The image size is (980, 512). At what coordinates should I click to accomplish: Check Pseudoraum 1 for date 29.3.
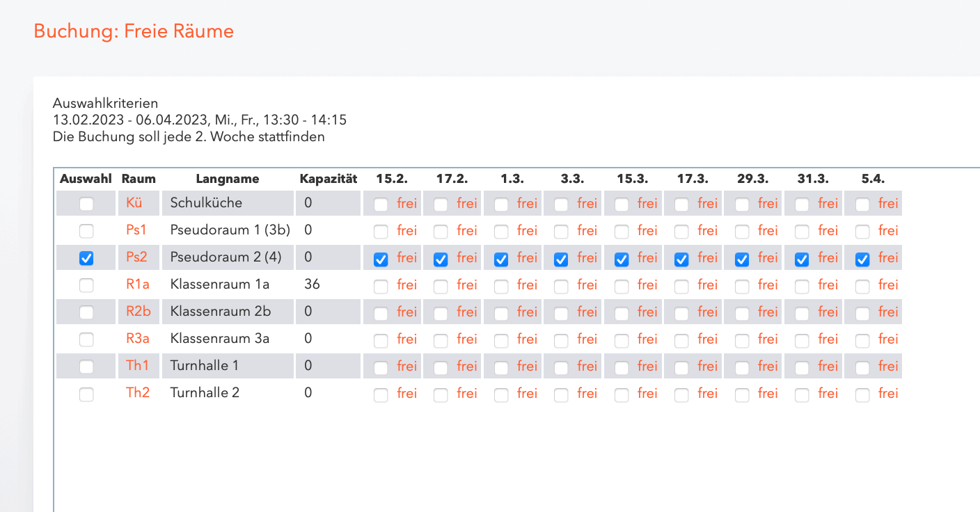(x=742, y=232)
